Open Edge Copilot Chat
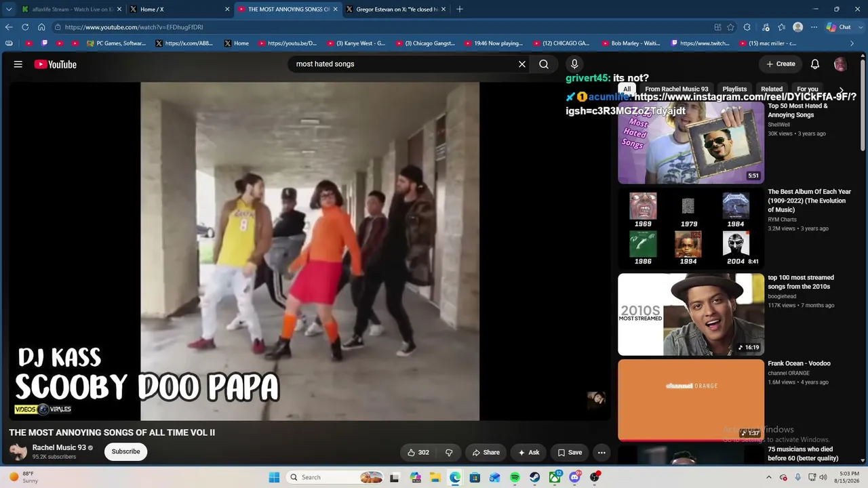 [839, 27]
